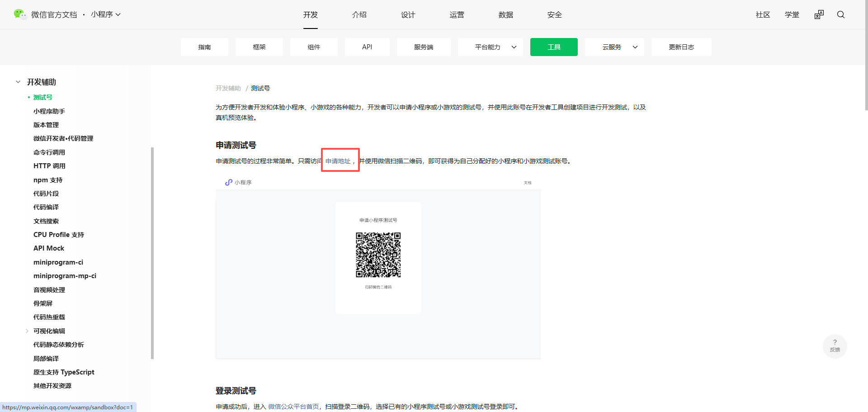Click the 登录测试号 heading

236,391
